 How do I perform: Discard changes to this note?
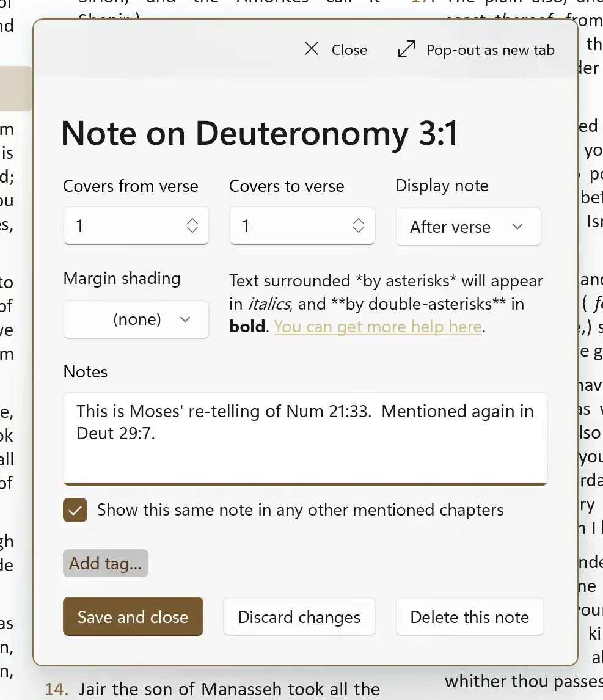coord(299,617)
